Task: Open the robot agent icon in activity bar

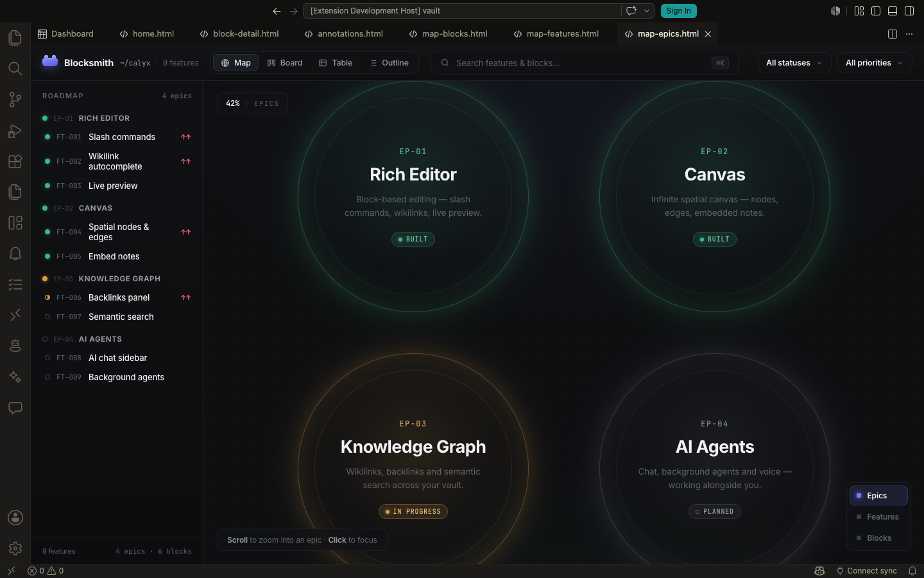Action: [x=15, y=346]
